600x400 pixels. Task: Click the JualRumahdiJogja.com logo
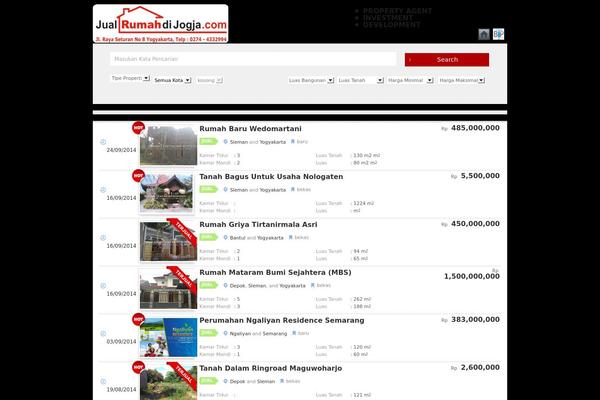(x=161, y=24)
